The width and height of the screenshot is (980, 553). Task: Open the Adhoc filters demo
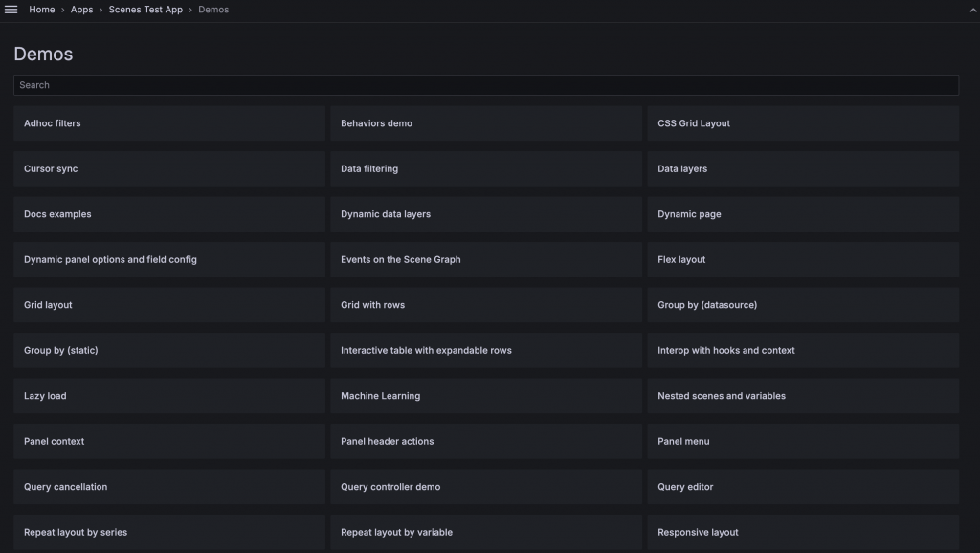pyautogui.click(x=169, y=123)
